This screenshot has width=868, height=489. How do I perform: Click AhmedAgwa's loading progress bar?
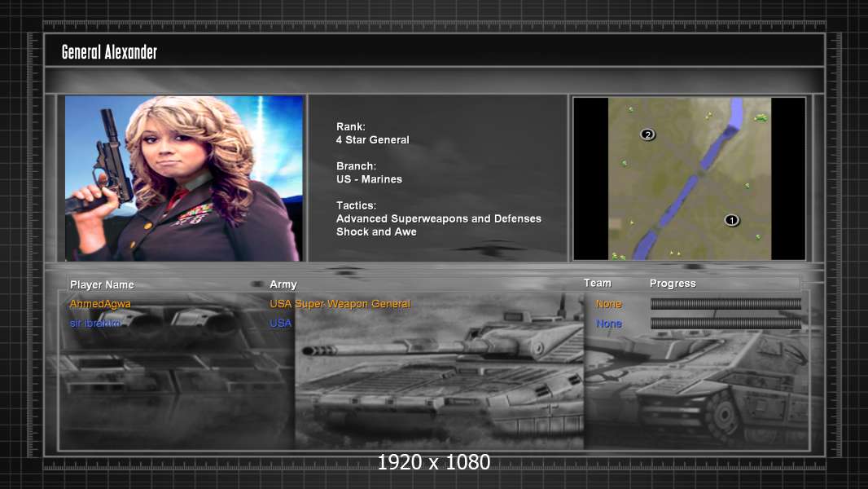click(726, 303)
